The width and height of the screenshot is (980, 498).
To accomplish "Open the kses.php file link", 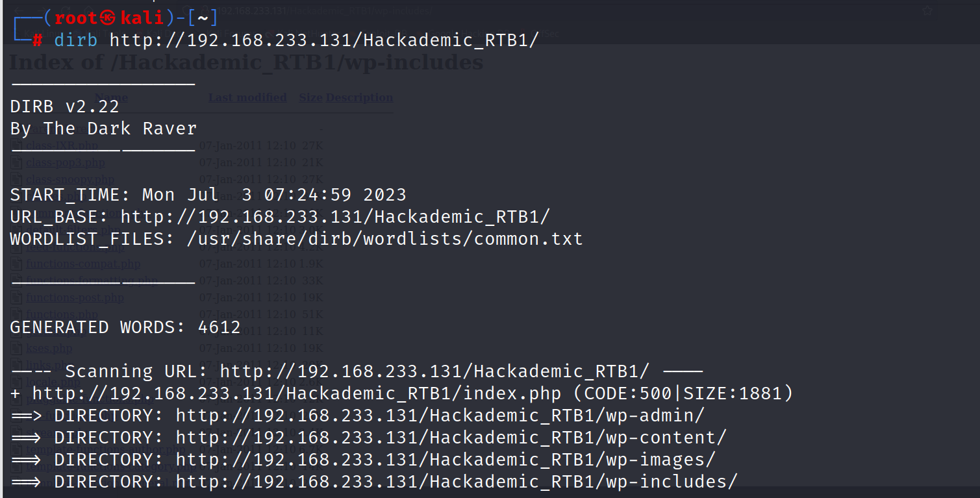I will 49,349.
